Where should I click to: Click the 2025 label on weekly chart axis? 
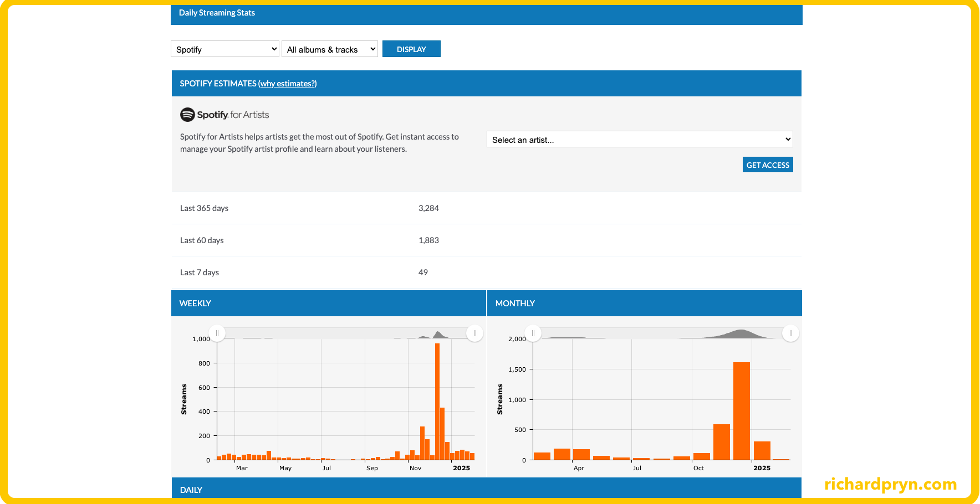(x=461, y=468)
